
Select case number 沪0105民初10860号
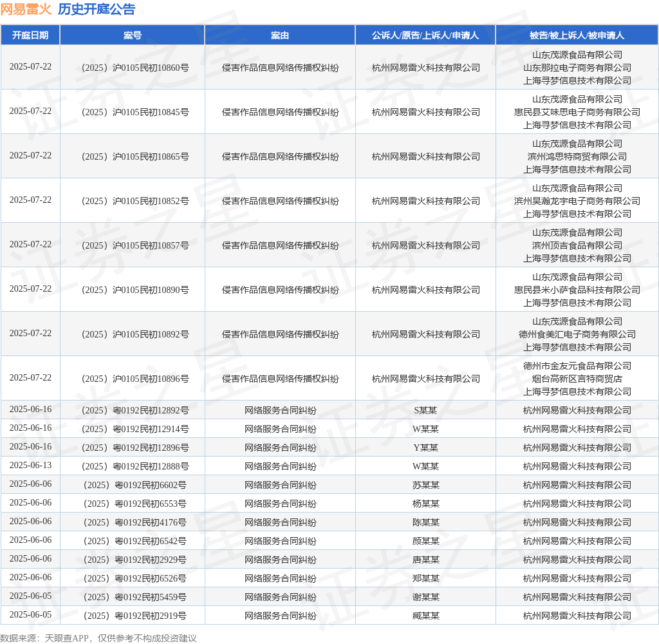[135, 68]
